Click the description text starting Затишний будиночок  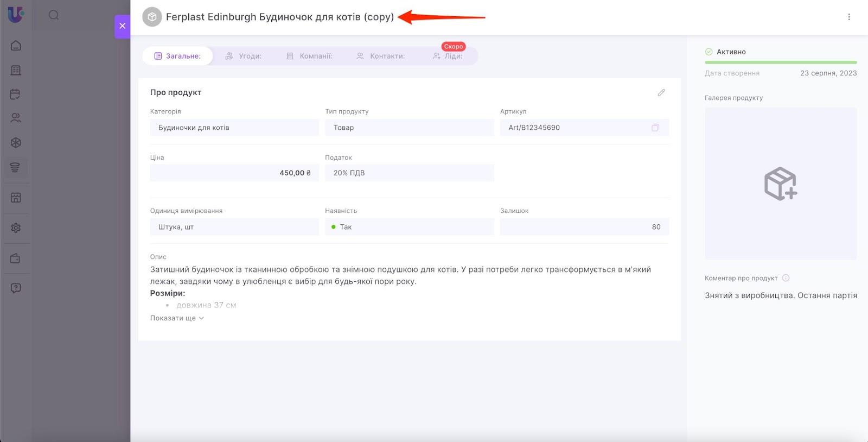pos(400,275)
